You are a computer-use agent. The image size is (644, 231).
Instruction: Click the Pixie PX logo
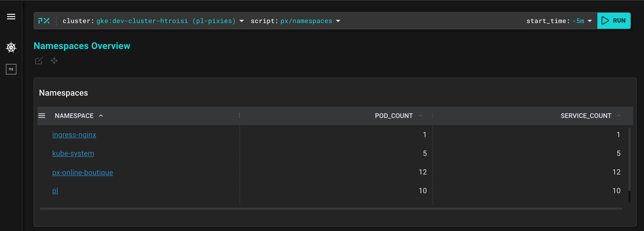44,21
